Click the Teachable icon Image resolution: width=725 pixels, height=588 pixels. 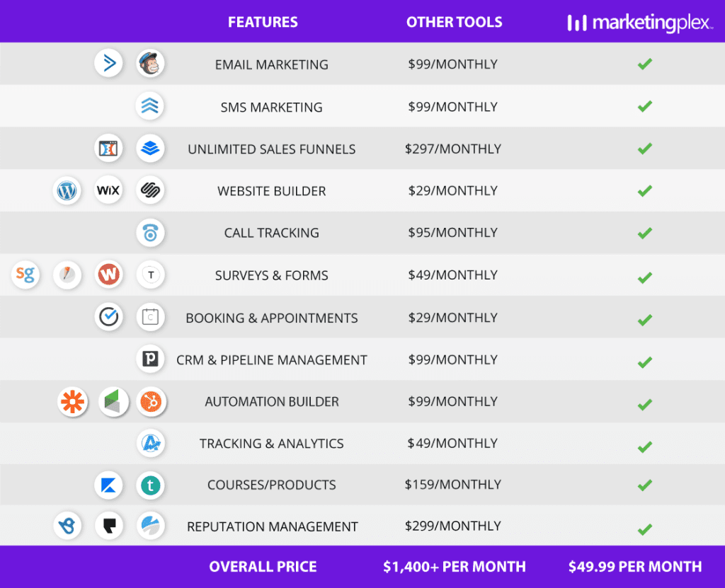[x=150, y=485]
